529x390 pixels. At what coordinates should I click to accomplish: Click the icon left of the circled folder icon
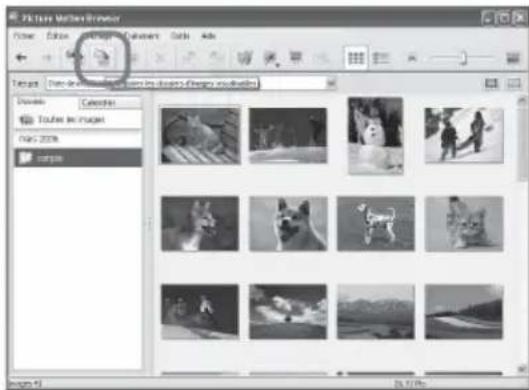pos(74,56)
